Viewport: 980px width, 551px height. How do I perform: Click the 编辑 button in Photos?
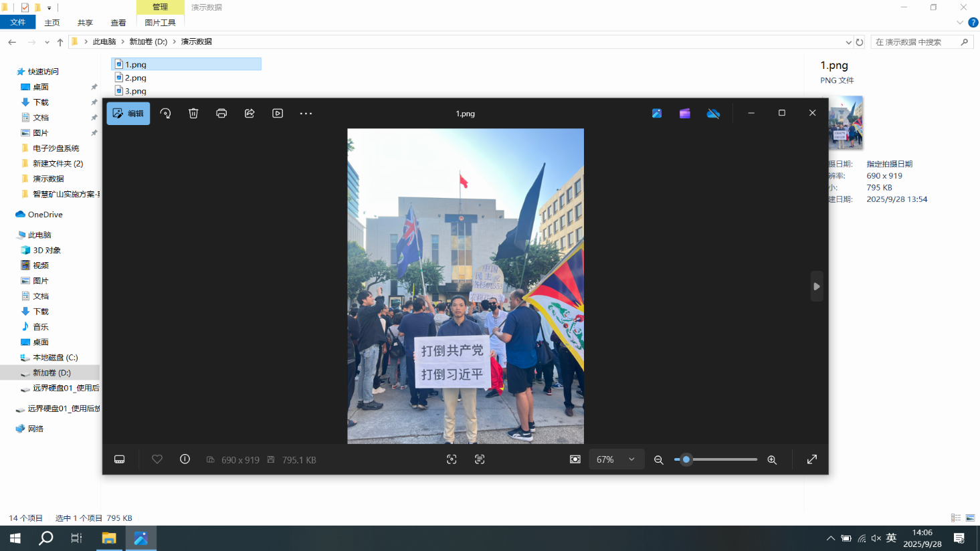(x=128, y=114)
